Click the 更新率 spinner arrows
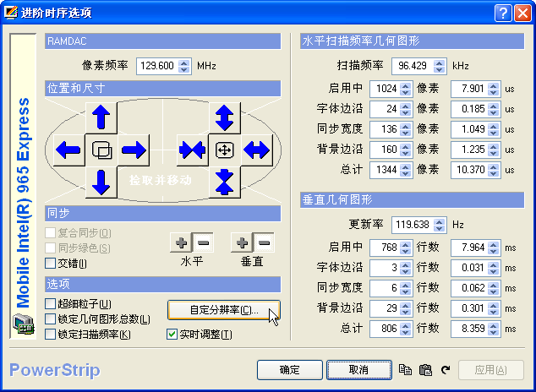Screen dimensions: 536x392 pos(440,225)
